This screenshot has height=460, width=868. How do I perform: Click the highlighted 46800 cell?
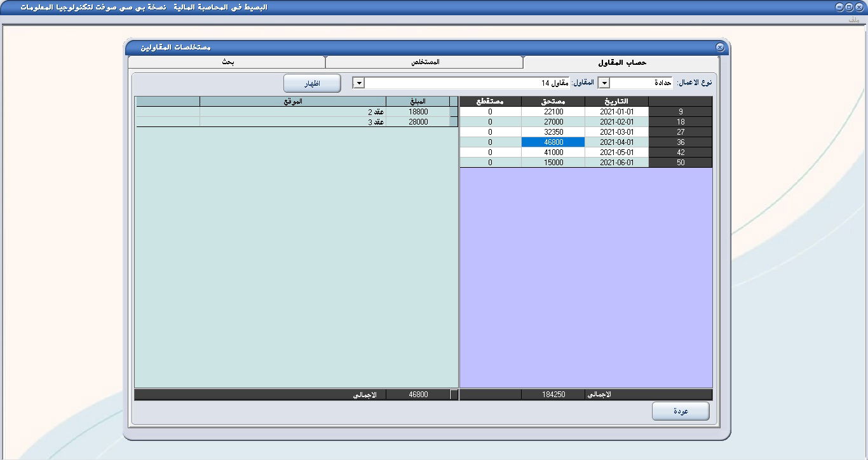[x=553, y=142]
